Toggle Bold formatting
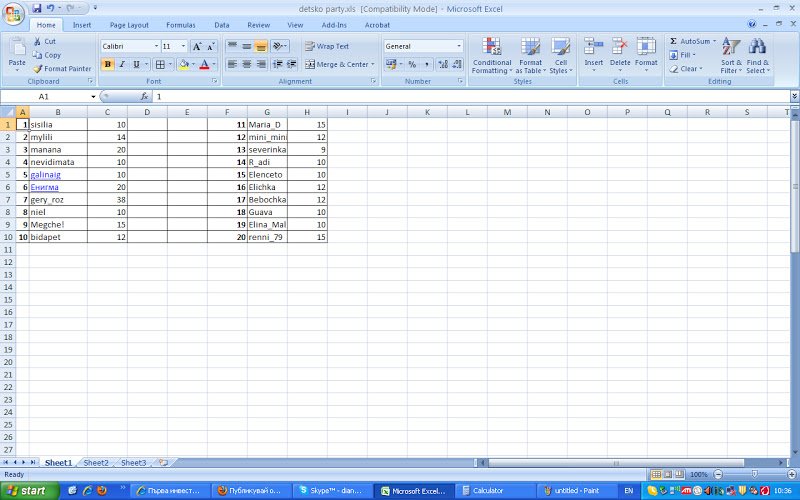The height and width of the screenshot is (500, 800). click(108, 64)
